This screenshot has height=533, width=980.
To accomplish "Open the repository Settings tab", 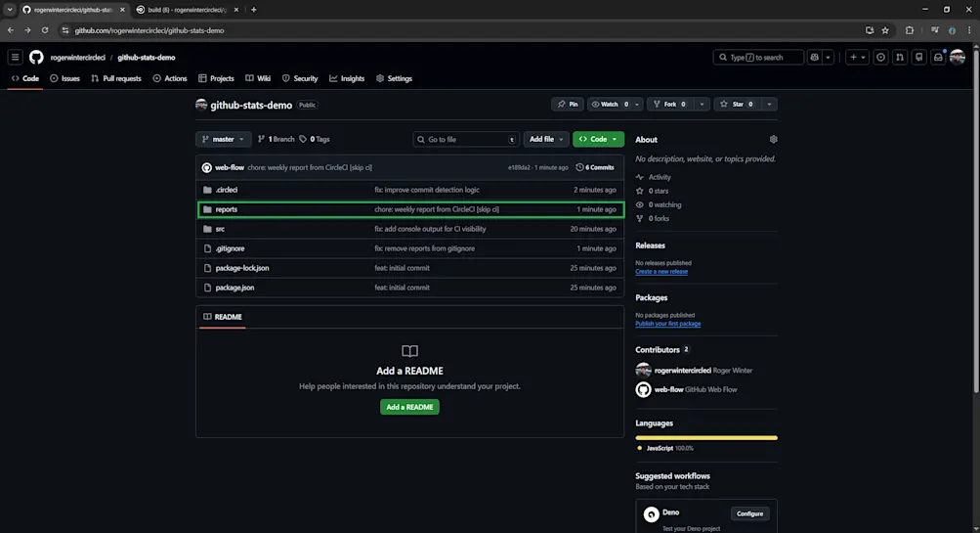I will (395, 78).
